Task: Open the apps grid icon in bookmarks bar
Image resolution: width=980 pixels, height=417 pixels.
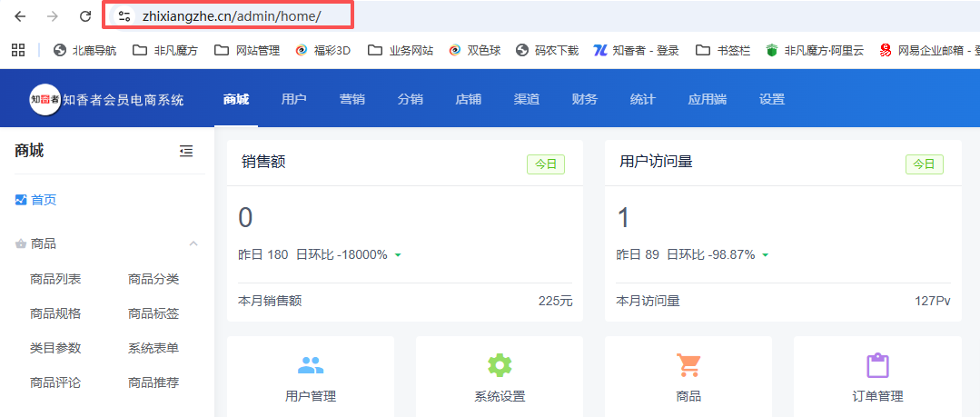Action: 18,50
